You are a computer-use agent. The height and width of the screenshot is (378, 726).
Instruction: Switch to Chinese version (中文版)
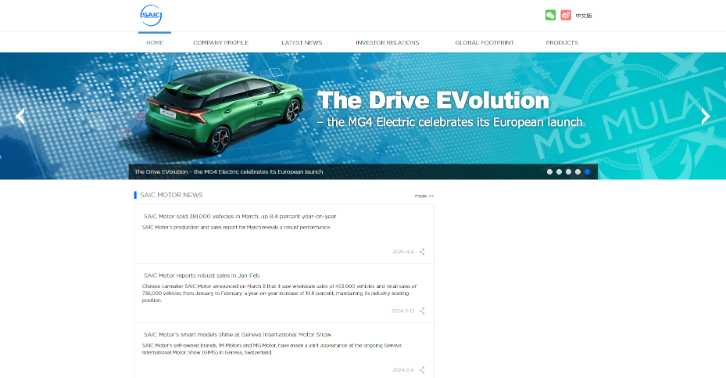(584, 16)
